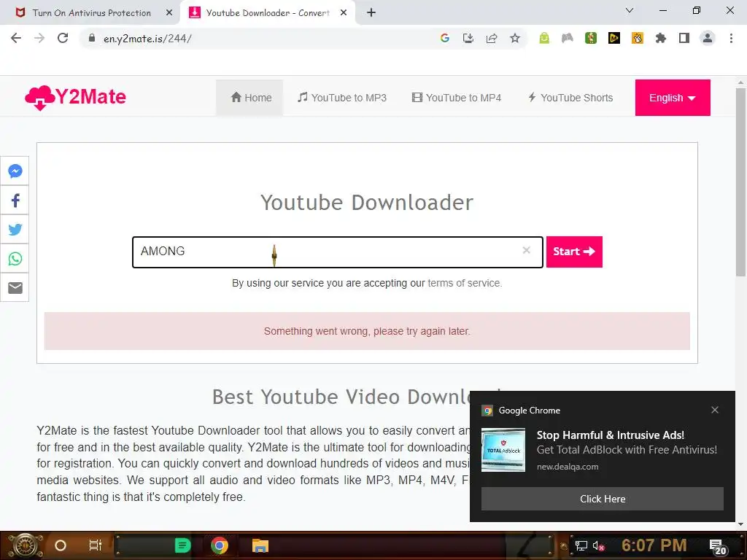Go back to the previous page
This screenshot has height=560, width=747.
pyautogui.click(x=16, y=38)
